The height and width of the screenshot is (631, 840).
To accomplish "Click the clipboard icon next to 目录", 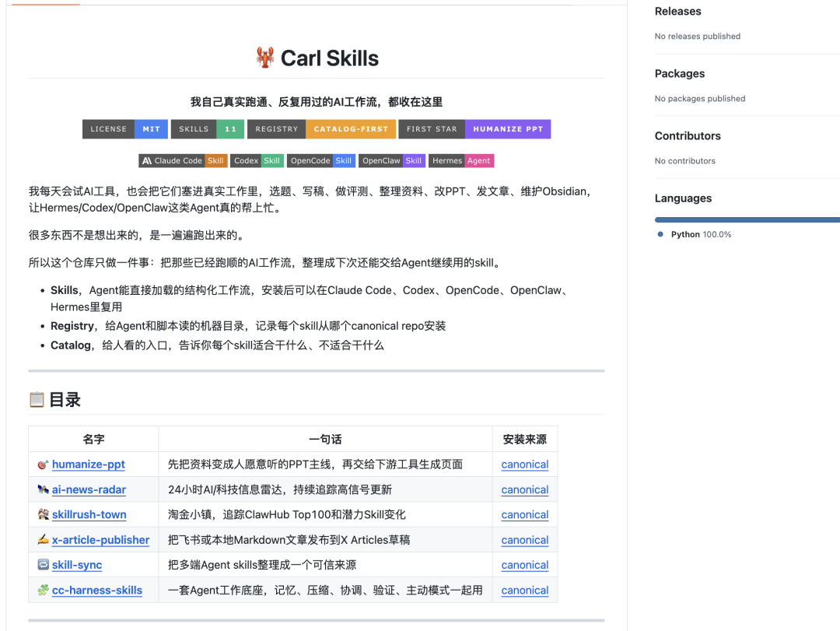I will coord(37,399).
